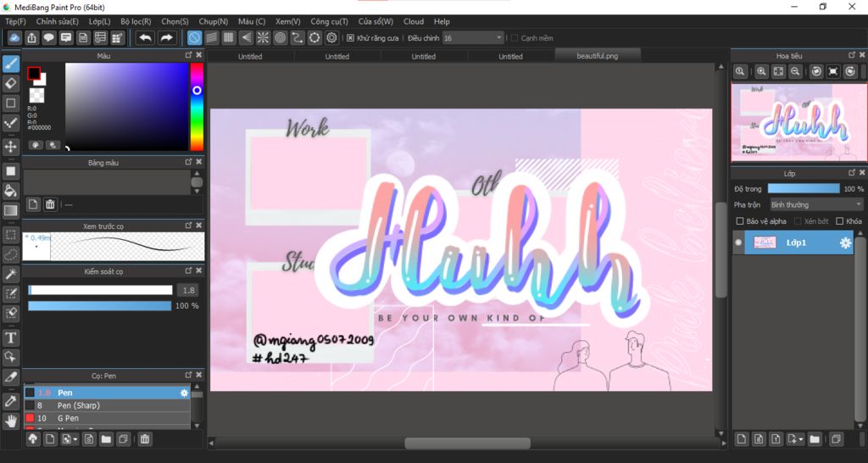Viewport: 868px width, 463px height.
Task: Close the Bảng màu palette panel
Action: pyautogui.click(x=198, y=162)
